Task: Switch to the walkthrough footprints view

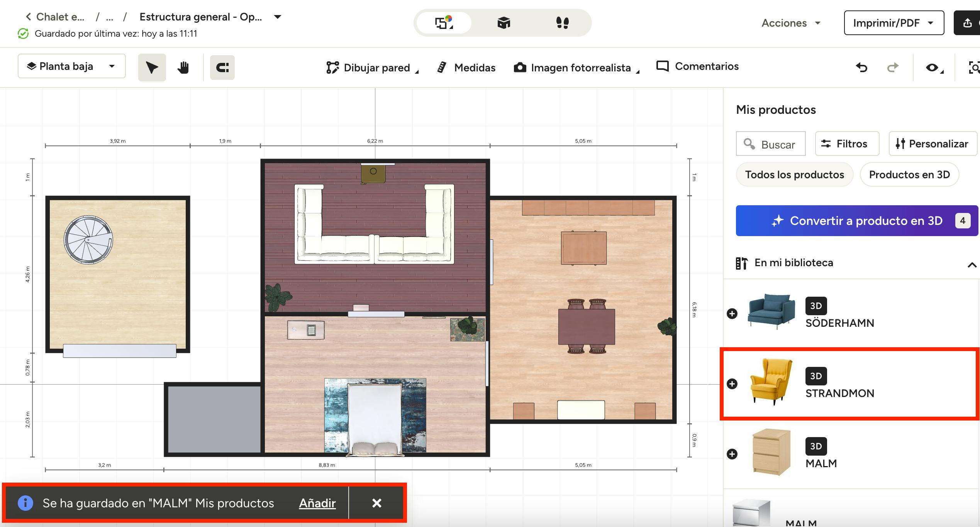Action: pyautogui.click(x=562, y=23)
